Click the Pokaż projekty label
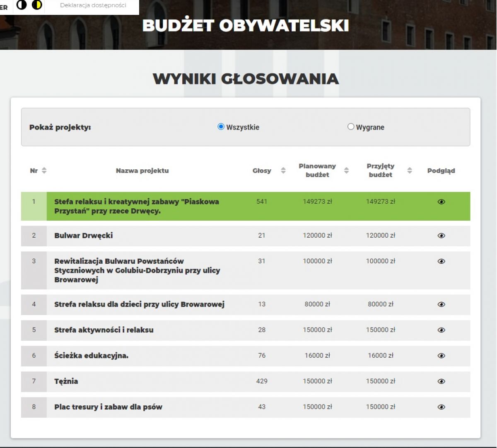Viewport: 497px width, 448px height. click(60, 127)
